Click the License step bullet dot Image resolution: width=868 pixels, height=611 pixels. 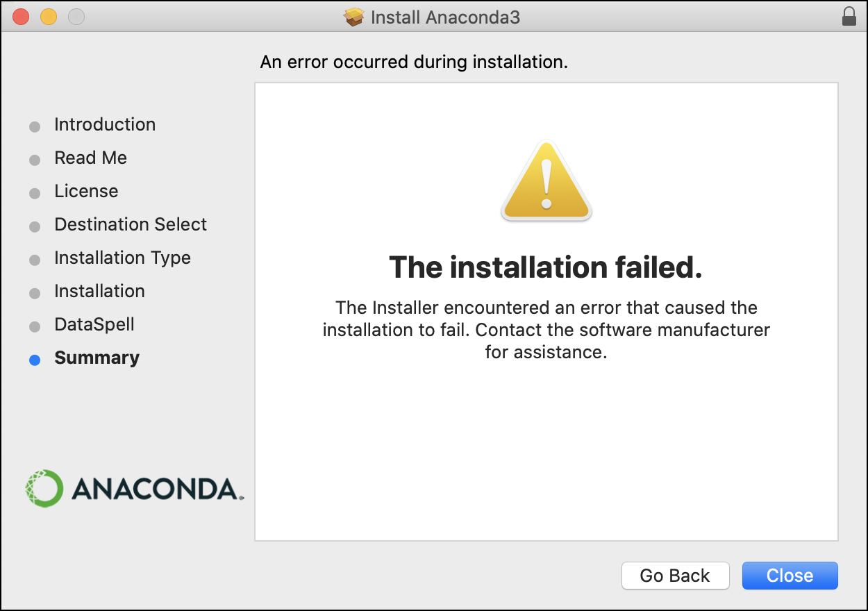(35, 194)
